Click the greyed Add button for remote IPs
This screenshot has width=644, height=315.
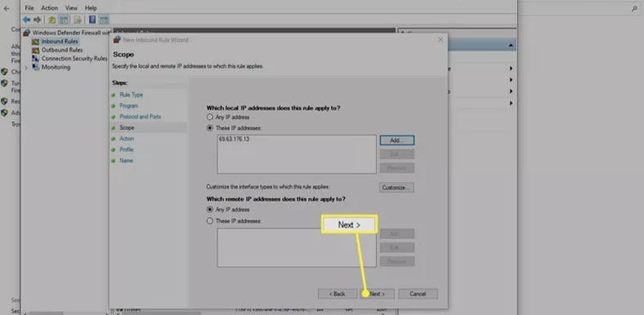[x=397, y=234]
